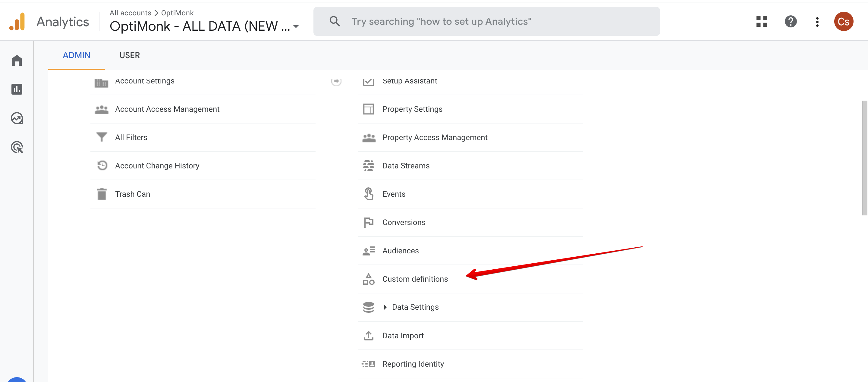
Task: Click the All accounts breadcrumb
Action: click(x=131, y=13)
